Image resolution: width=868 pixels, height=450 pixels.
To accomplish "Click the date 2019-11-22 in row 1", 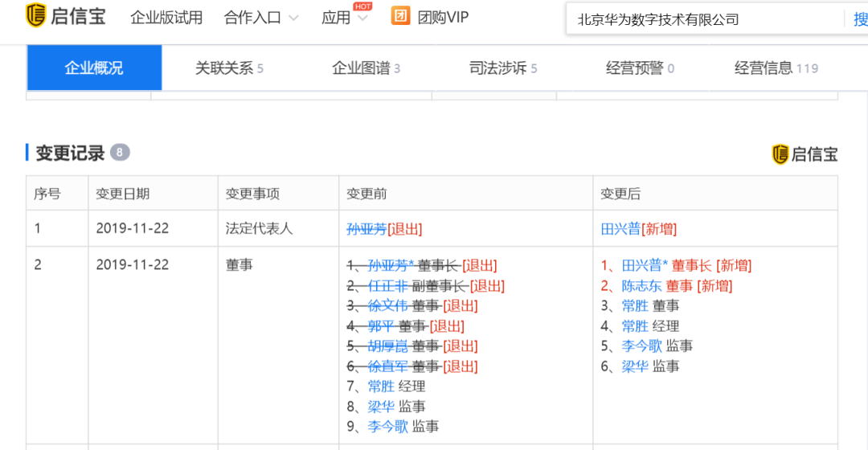I will click(133, 228).
